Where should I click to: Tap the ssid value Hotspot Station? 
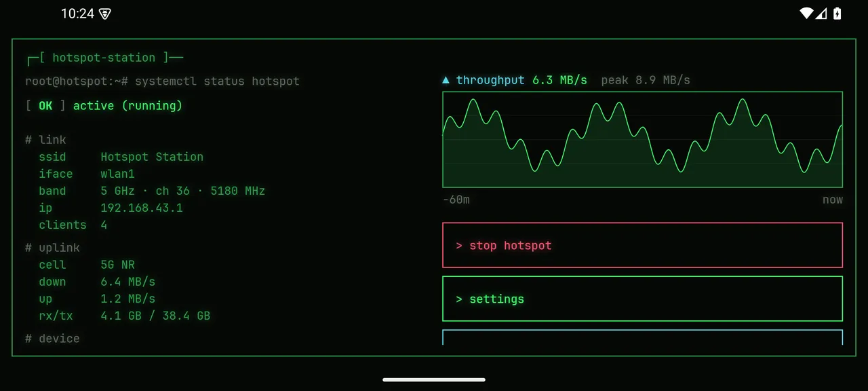pos(152,157)
